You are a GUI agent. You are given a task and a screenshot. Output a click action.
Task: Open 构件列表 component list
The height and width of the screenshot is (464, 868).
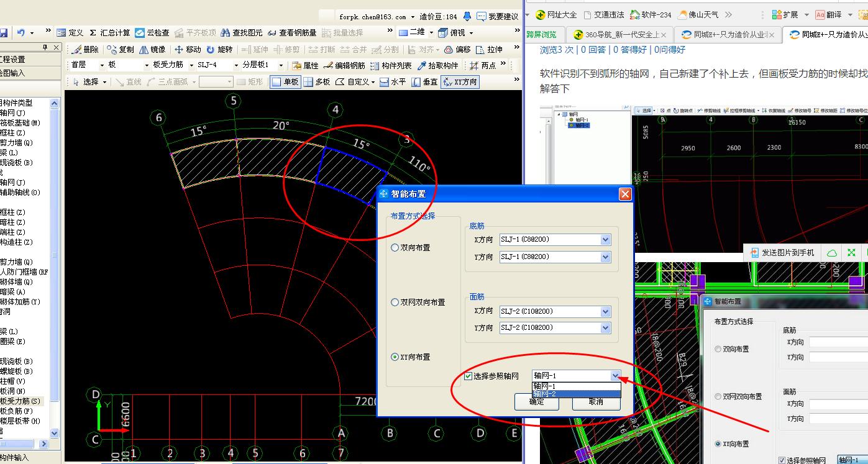pyautogui.click(x=391, y=65)
